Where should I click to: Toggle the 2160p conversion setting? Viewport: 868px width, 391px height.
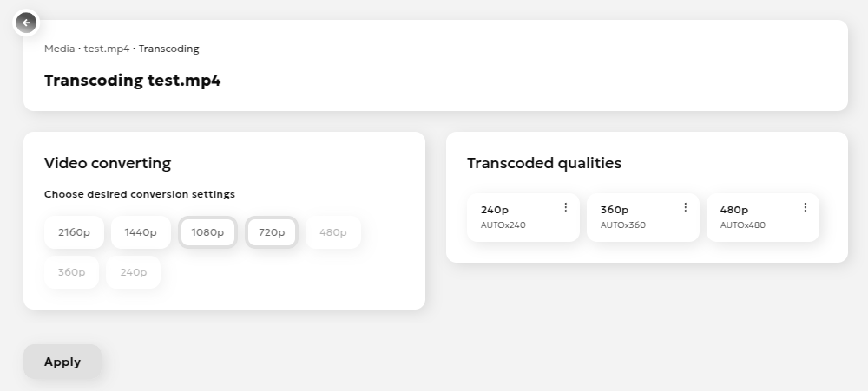coord(74,232)
